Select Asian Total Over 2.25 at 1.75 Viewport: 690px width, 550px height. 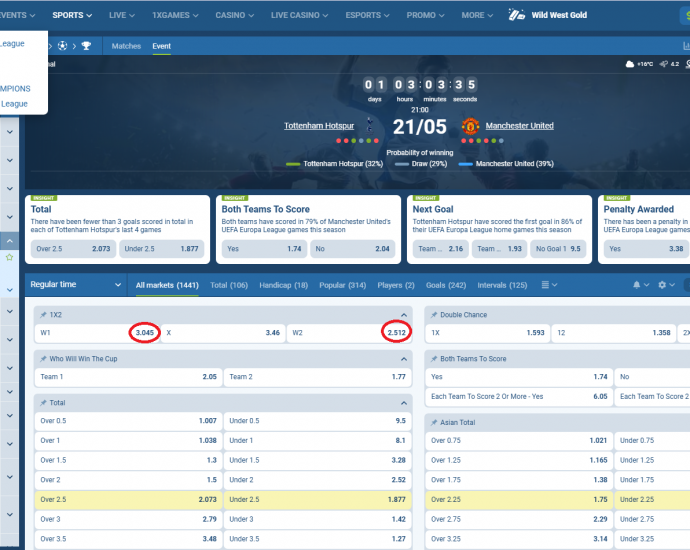coord(519,499)
